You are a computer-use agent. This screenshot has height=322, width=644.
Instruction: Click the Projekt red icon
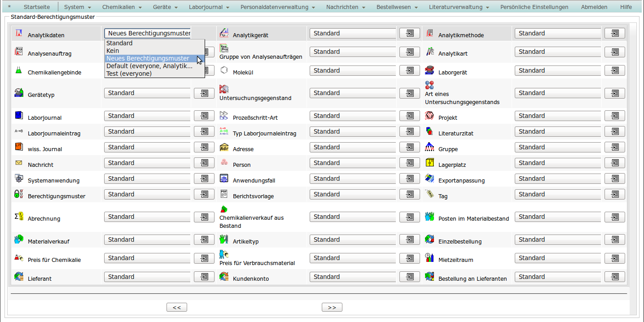[429, 116]
